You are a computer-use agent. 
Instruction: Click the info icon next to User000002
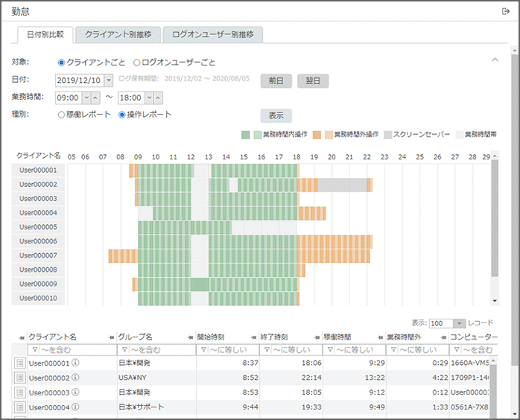pos(75,378)
